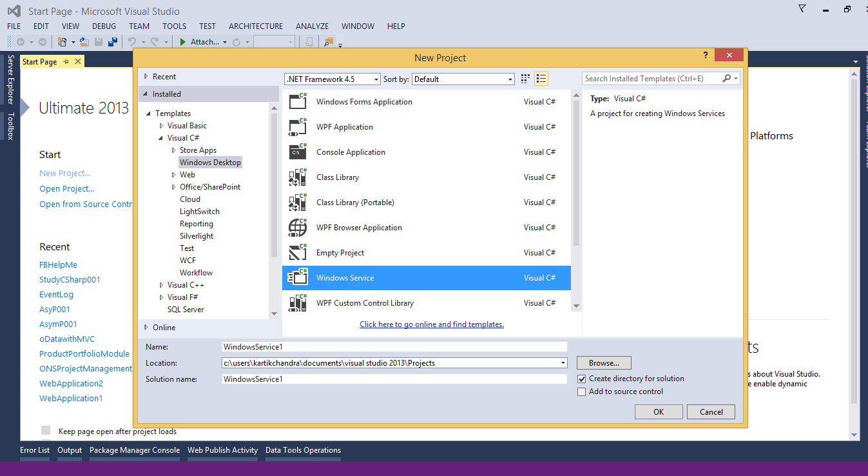Screen dimensions: 868x476
Task: Open the Sort by Default dropdown
Action: click(x=463, y=79)
